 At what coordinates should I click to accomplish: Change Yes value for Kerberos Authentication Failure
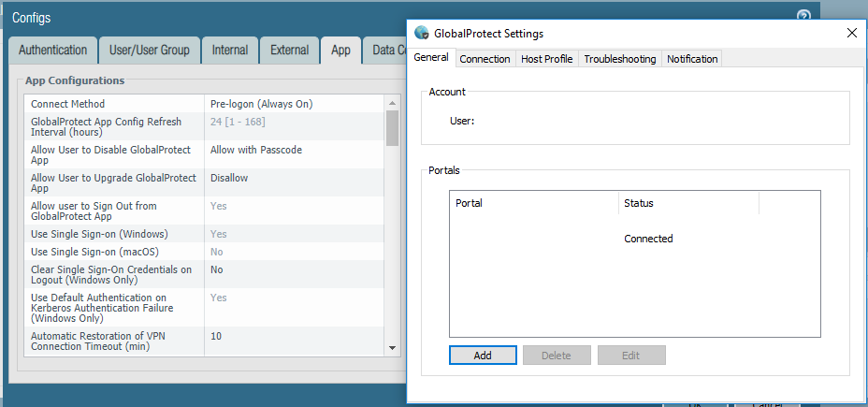point(219,298)
